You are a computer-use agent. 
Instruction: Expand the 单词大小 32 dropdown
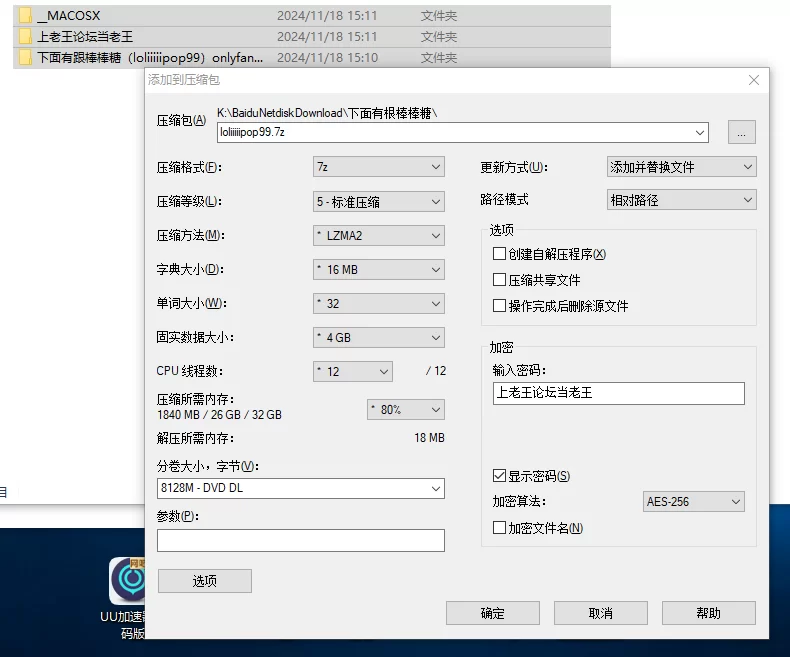tap(378, 303)
